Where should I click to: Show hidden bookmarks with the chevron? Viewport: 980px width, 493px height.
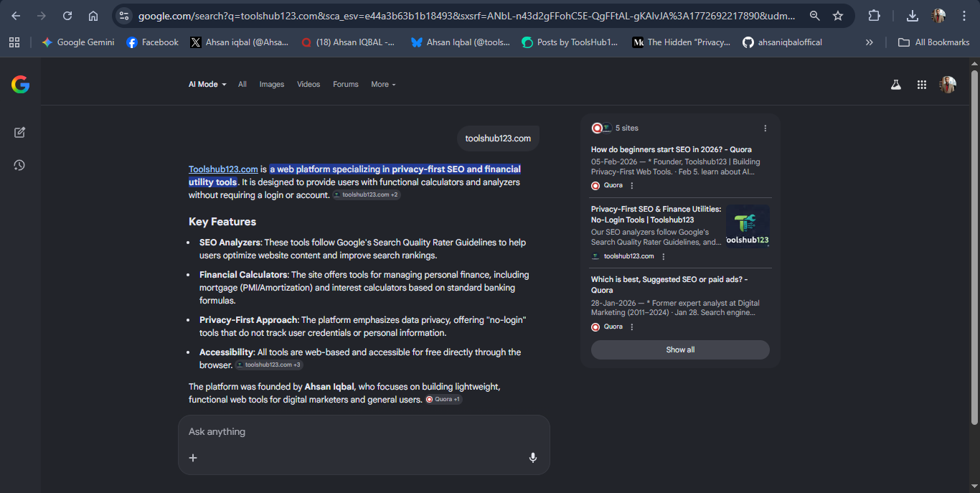(870, 42)
